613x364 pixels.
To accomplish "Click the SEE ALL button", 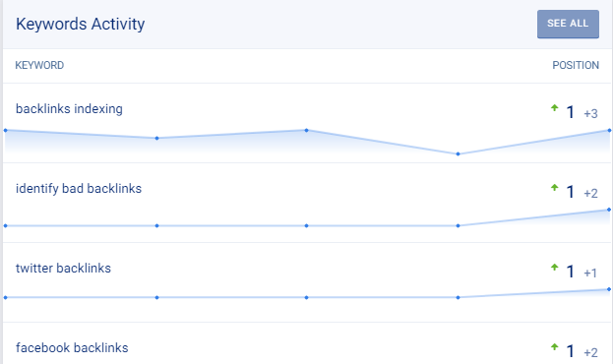I will (568, 24).
